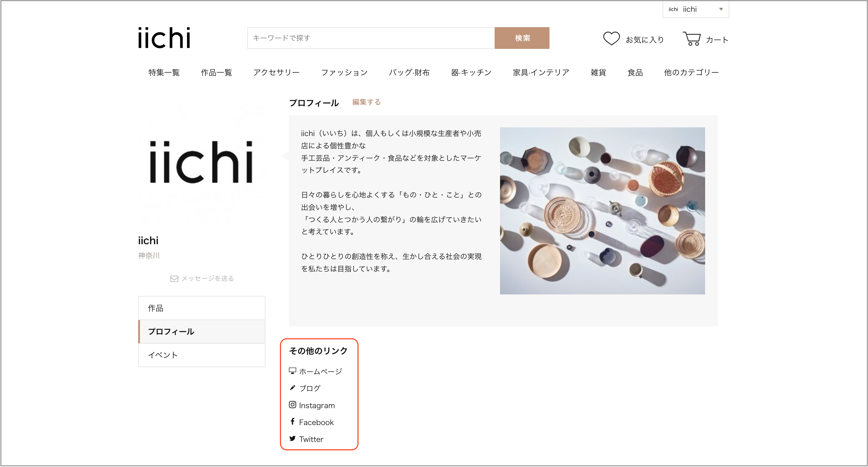Open favorites via the heart icon

tap(612, 38)
